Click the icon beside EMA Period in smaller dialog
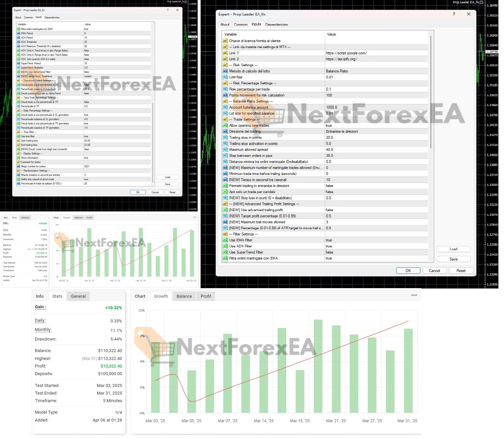Image resolution: width=504 pixels, height=439 pixels. [18, 33]
